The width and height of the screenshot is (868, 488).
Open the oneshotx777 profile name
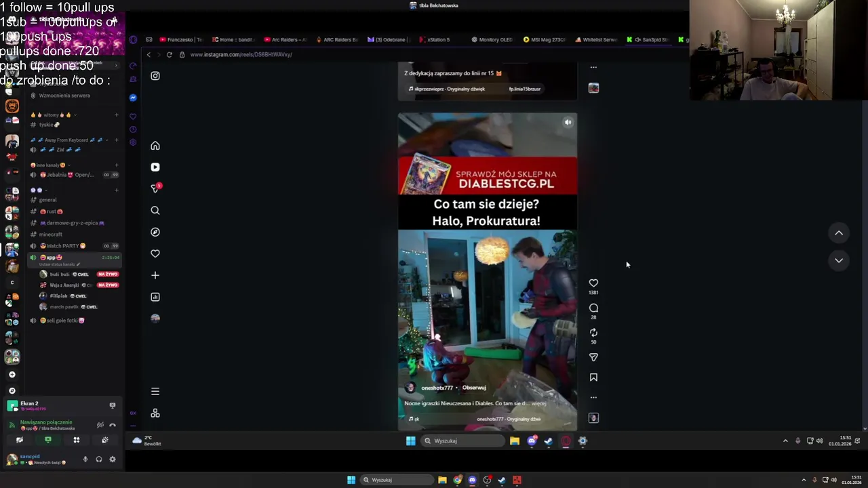437,388
